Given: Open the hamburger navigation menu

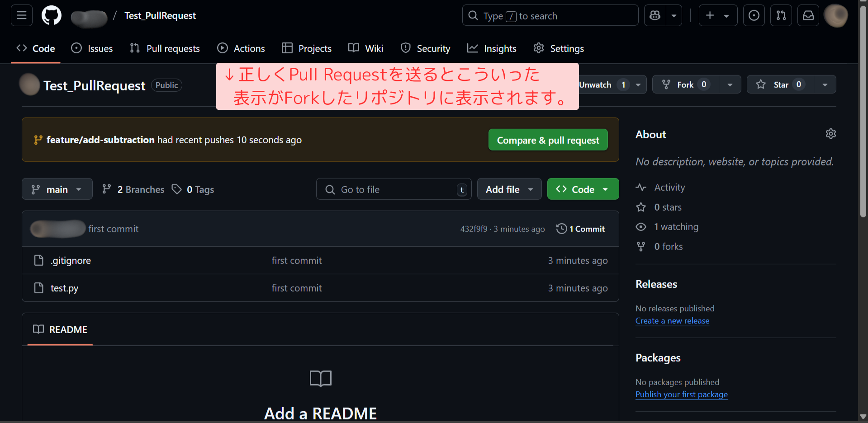Looking at the screenshot, I should (x=21, y=15).
